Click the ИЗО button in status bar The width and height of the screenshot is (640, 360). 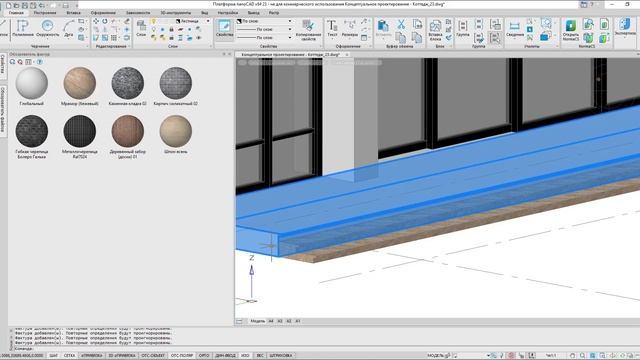245,356
